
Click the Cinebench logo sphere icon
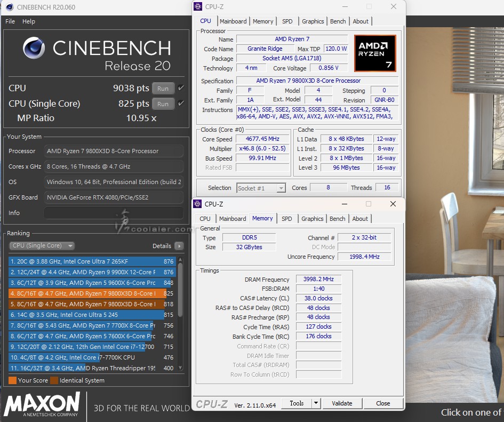[x=34, y=48]
